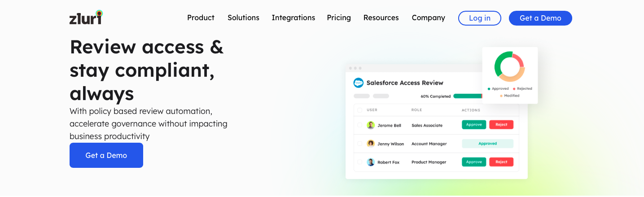Click the Log in button
This screenshot has height=197, width=644.
[479, 18]
